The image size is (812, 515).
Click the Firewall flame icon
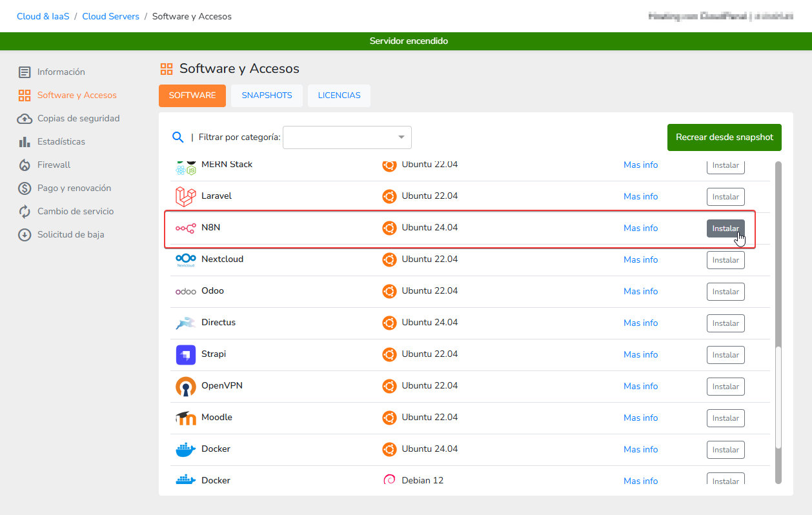pos(25,165)
